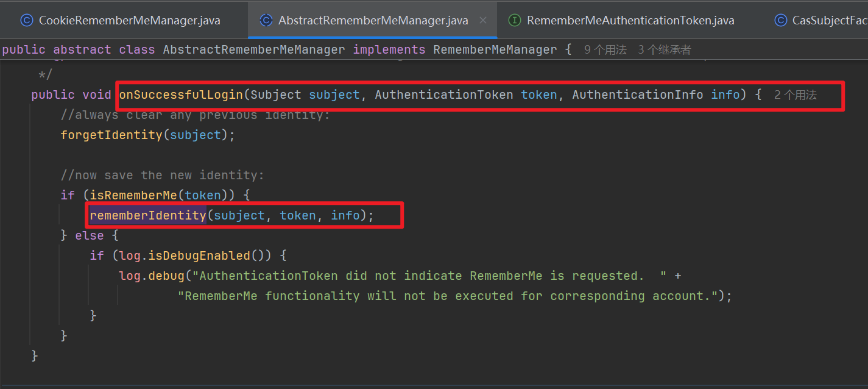Close the AbstractRememberMeManager.java tab
868x389 pixels.
[x=483, y=21]
